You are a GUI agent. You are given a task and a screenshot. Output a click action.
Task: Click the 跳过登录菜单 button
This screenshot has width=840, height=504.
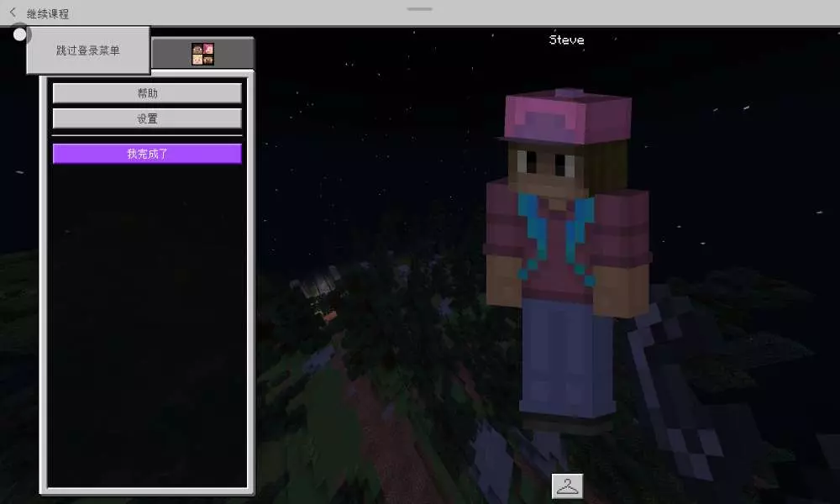(88, 50)
